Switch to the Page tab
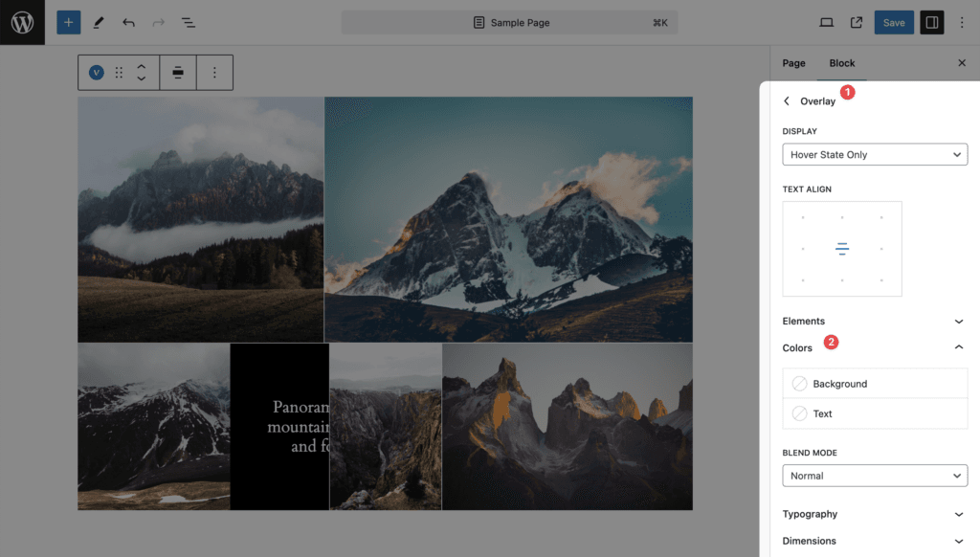The image size is (980, 557). coord(793,63)
